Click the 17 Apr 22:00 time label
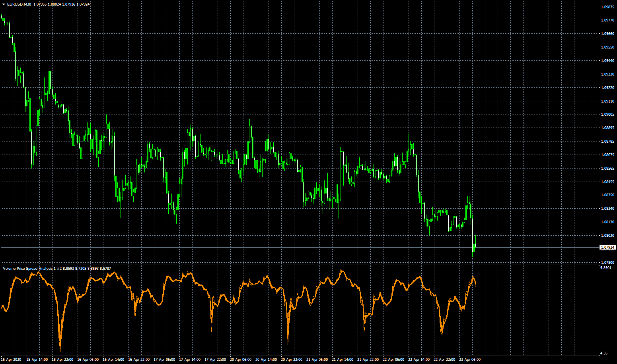Viewport: 617px width, 364px height. click(x=215, y=360)
